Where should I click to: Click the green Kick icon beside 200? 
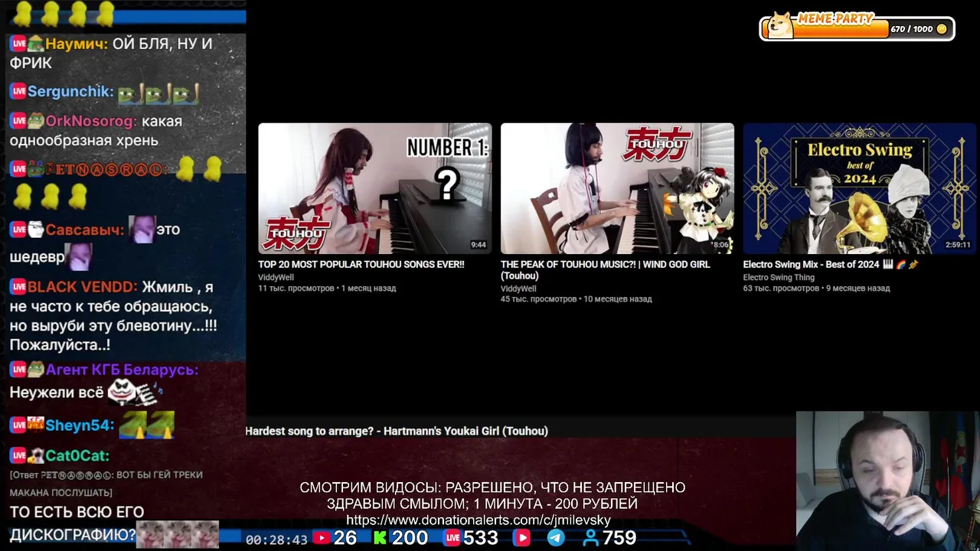pyautogui.click(x=380, y=538)
